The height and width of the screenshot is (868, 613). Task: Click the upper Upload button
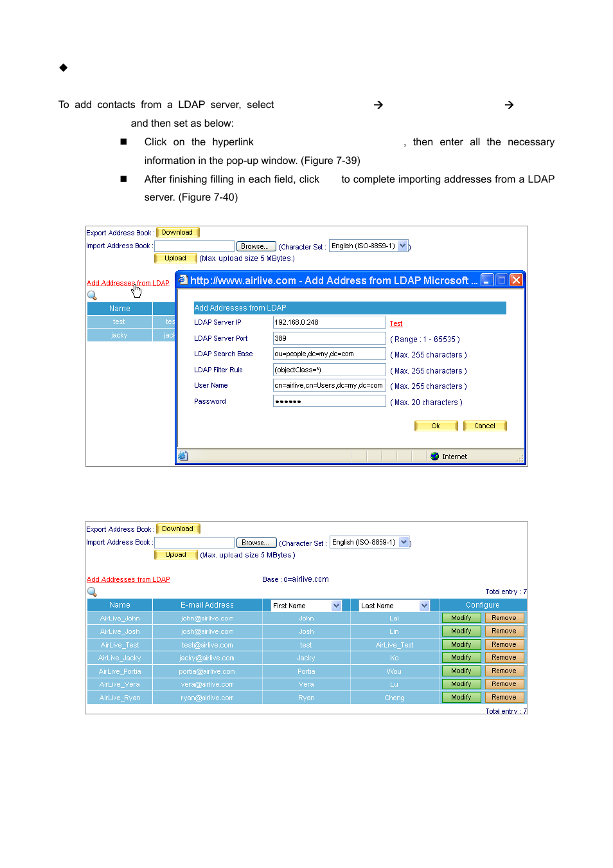pyautogui.click(x=175, y=258)
